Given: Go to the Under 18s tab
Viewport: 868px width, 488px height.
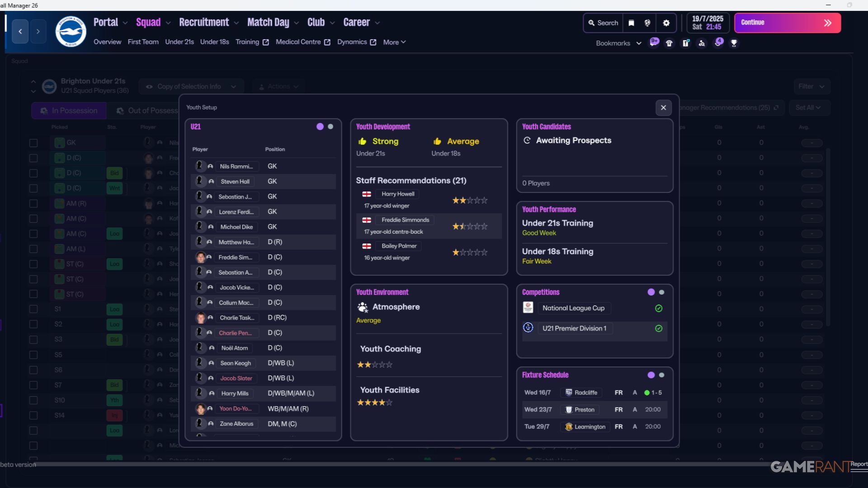Looking at the screenshot, I should (214, 42).
